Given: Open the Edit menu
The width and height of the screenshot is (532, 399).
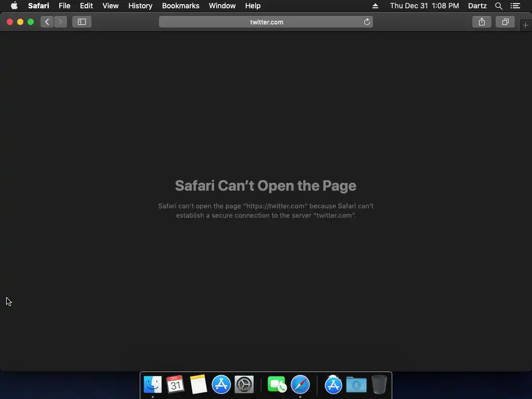Looking at the screenshot, I should pos(86,6).
